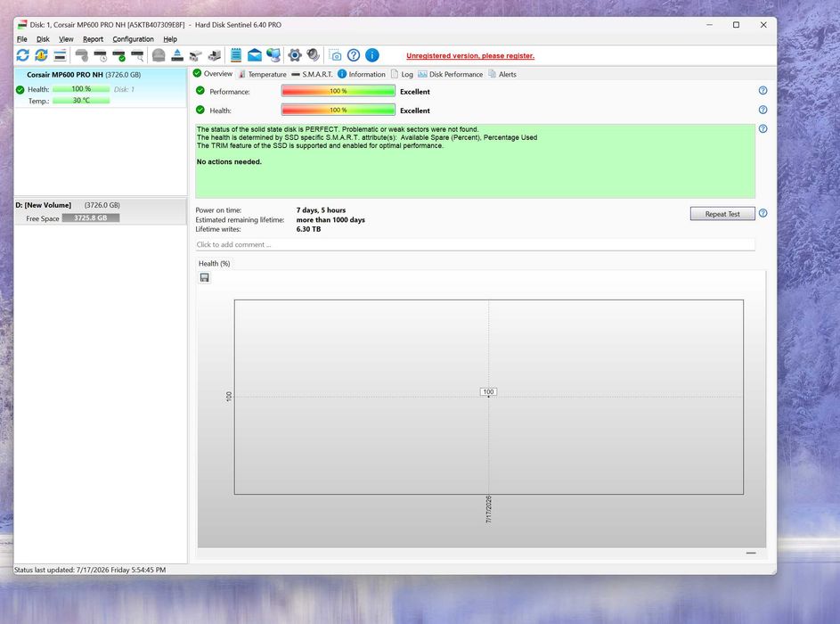The height and width of the screenshot is (624, 840).
Task: Open the Disk menu
Action: (x=43, y=39)
